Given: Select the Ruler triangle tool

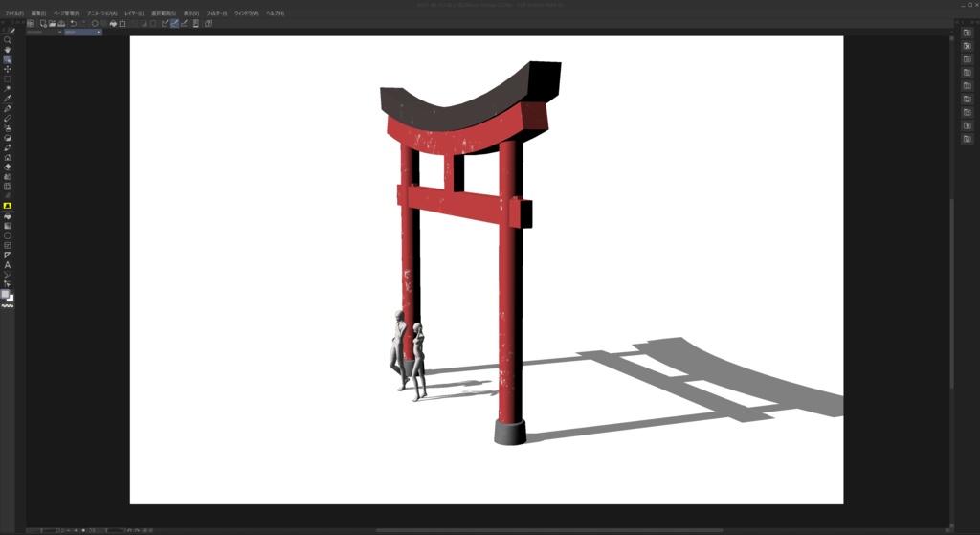Looking at the screenshot, I should (x=8, y=255).
